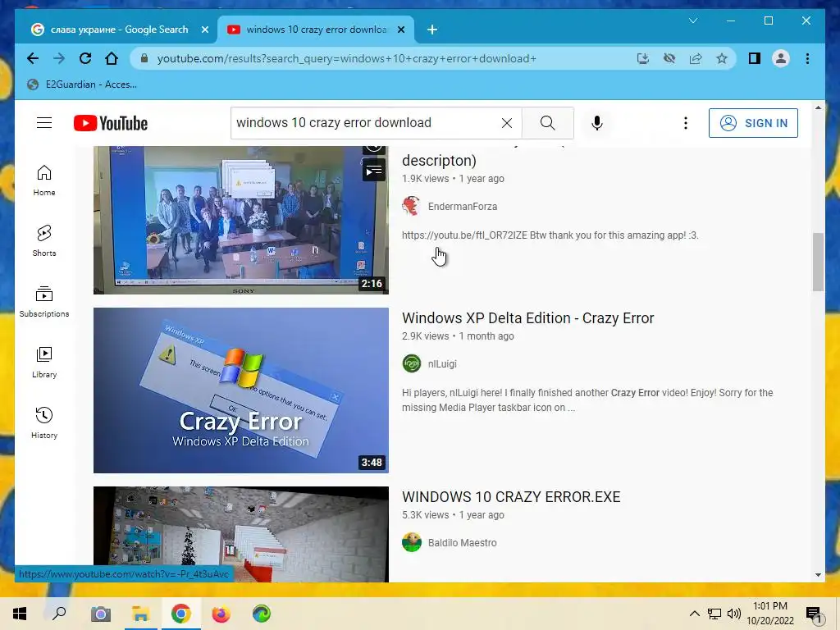Open the Chrome profile avatar
840x630 pixels.
pos(781,58)
